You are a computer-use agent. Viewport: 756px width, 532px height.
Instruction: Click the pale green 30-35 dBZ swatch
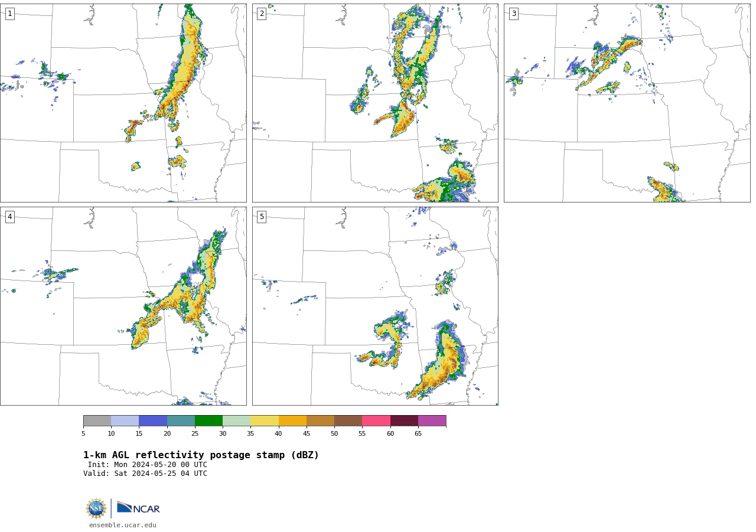[x=236, y=420]
